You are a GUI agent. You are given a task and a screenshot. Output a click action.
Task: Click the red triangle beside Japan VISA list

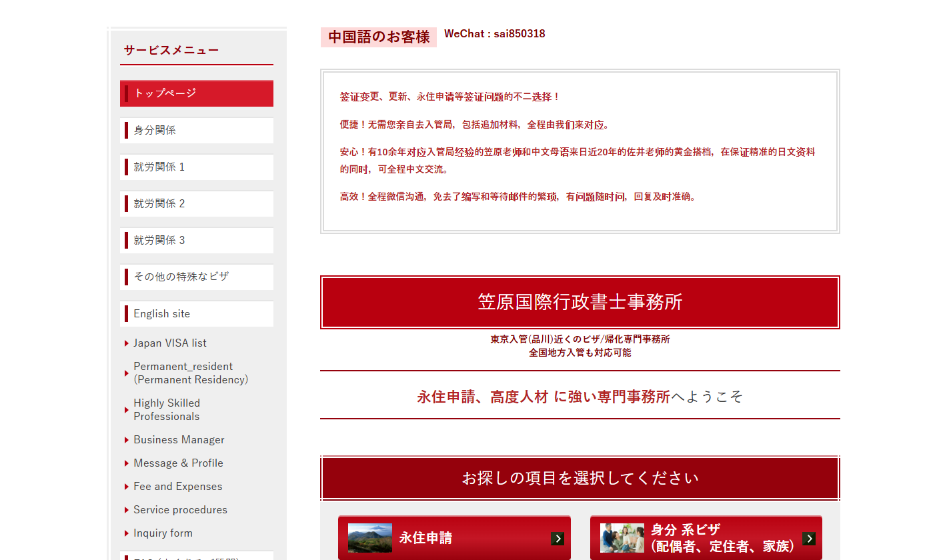click(127, 343)
